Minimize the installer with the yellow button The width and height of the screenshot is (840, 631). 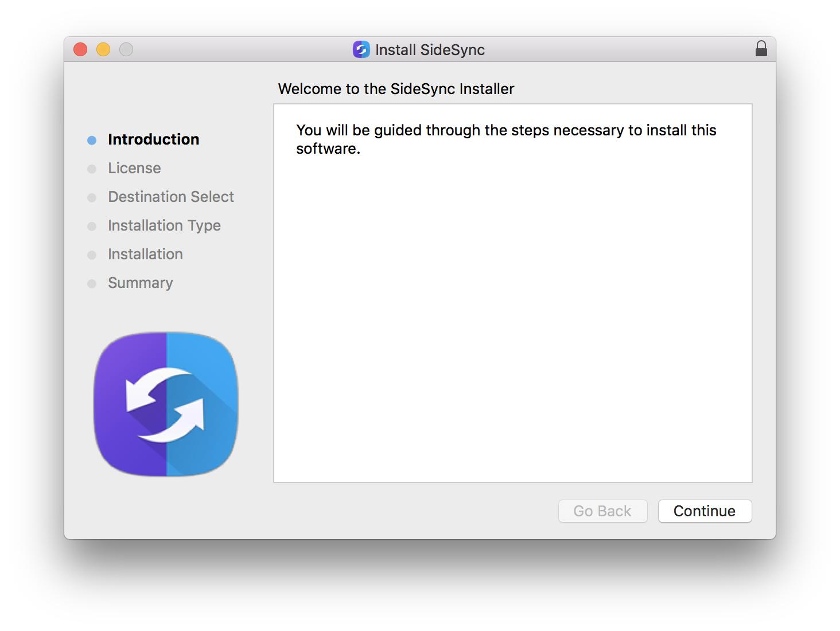[103, 50]
